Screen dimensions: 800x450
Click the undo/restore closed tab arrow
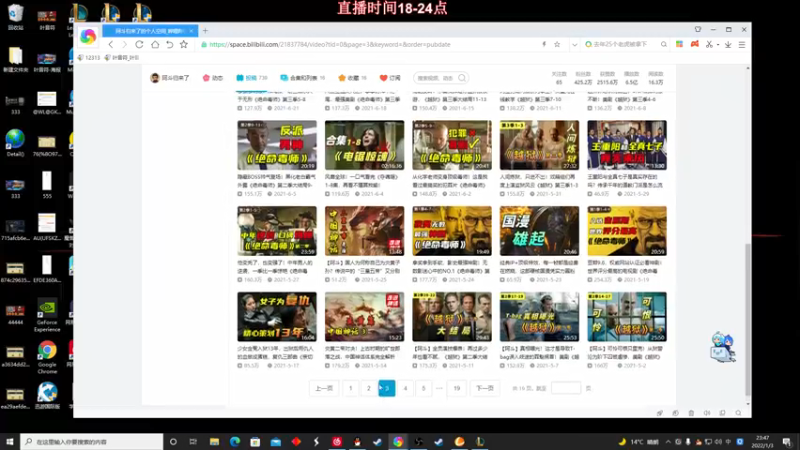[169, 44]
